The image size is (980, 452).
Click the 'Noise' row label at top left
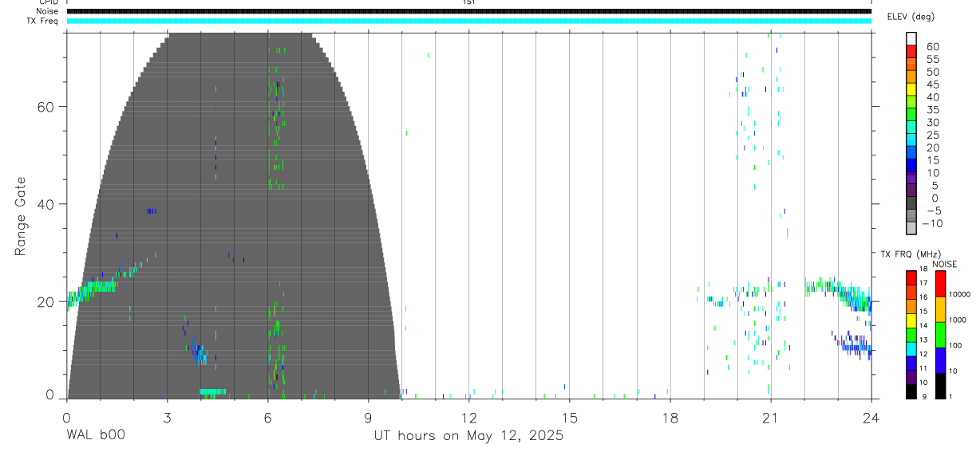click(48, 11)
